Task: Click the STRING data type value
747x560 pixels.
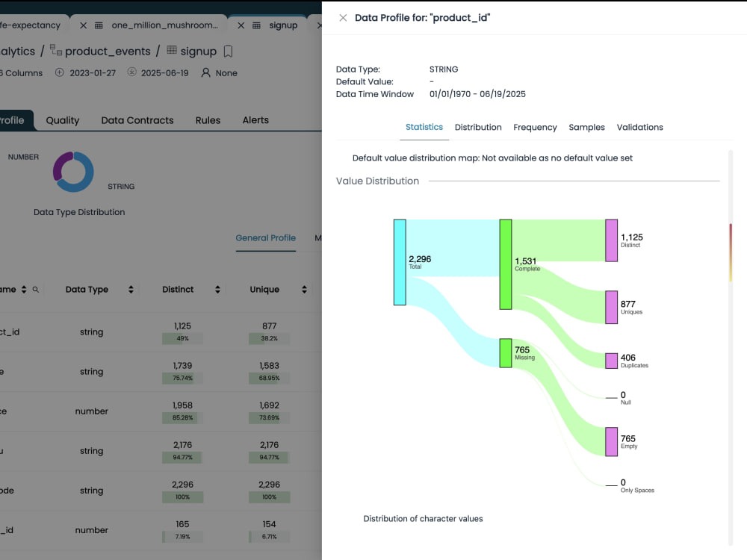Action: pos(444,69)
